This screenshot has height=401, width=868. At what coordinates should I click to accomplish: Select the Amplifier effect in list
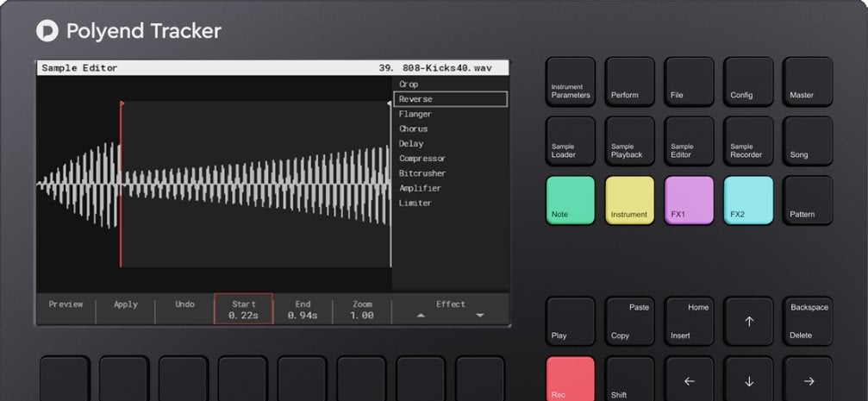click(x=420, y=188)
